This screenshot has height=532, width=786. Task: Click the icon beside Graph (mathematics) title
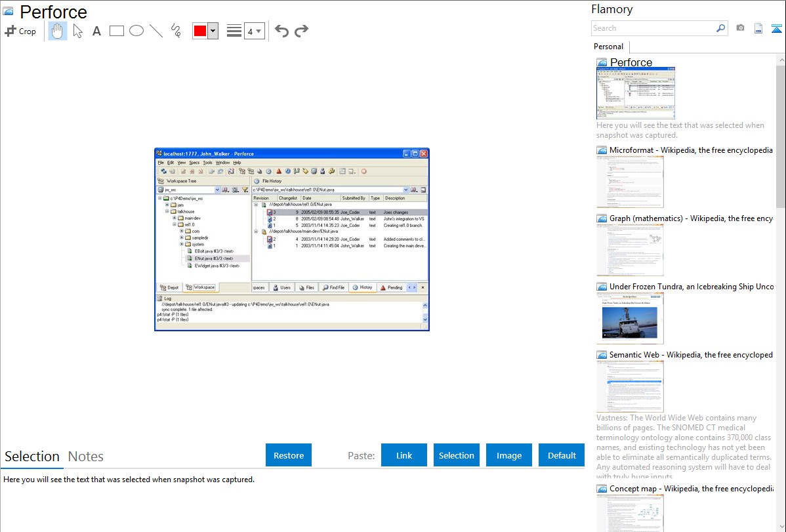click(x=602, y=218)
